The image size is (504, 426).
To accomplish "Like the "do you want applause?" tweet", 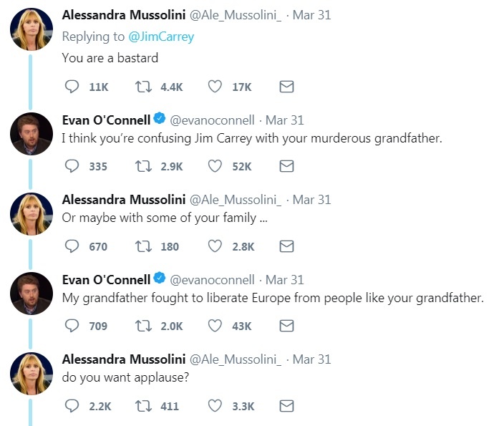I will pyautogui.click(x=215, y=406).
